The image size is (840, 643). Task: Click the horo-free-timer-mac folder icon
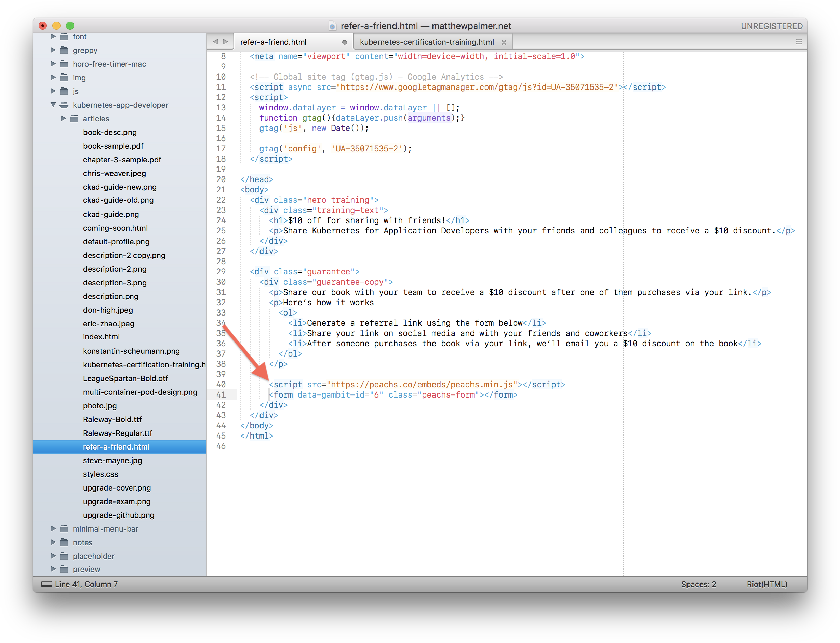coord(64,64)
